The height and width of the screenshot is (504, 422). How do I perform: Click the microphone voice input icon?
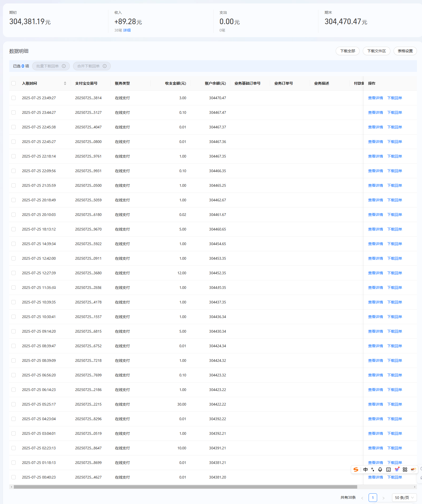pos(380,470)
